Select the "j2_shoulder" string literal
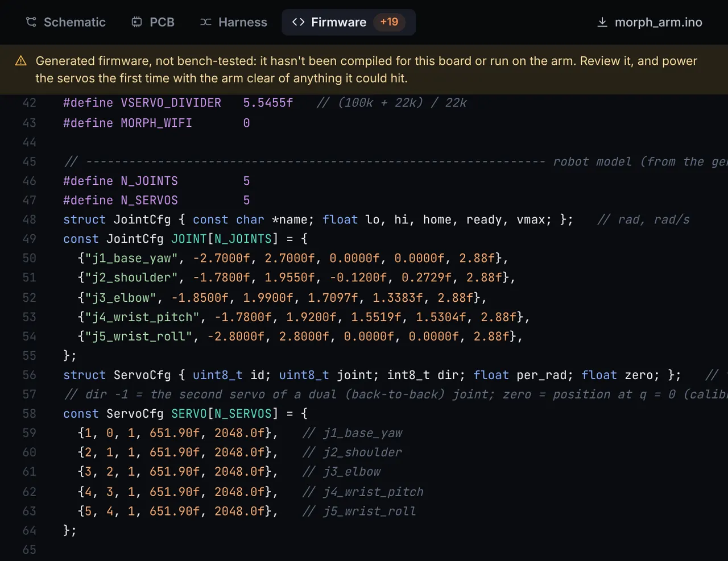Screen dimensions: 728x561 click(131, 277)
